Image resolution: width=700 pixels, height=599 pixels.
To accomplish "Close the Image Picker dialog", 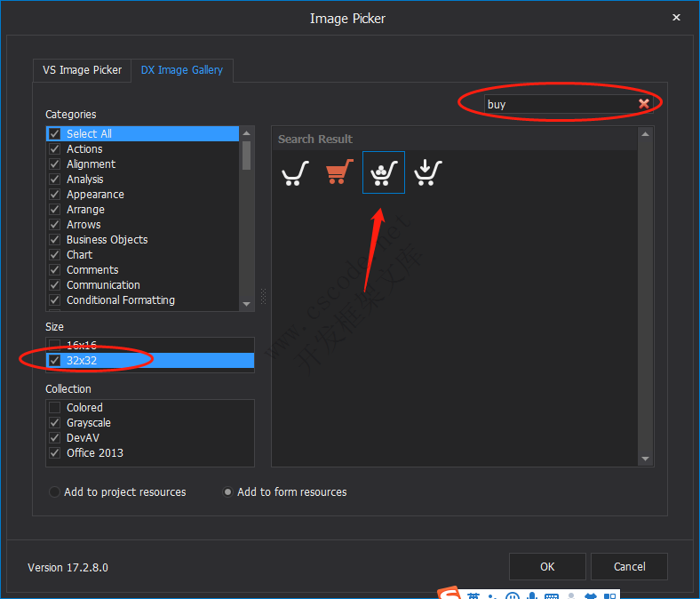I will click(676, 17).
